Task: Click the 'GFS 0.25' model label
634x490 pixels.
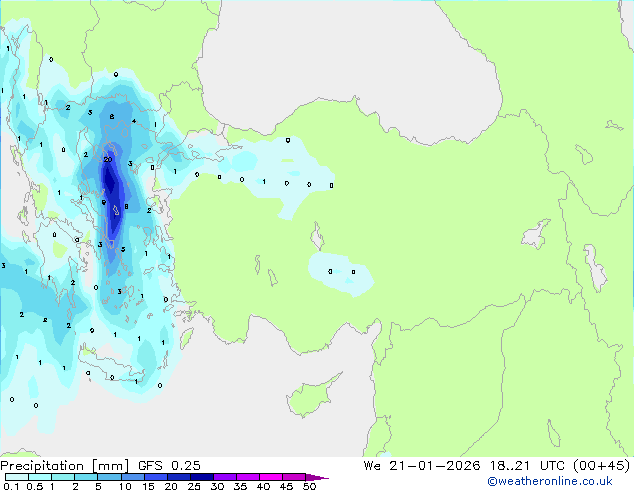Action: (169, 466)
